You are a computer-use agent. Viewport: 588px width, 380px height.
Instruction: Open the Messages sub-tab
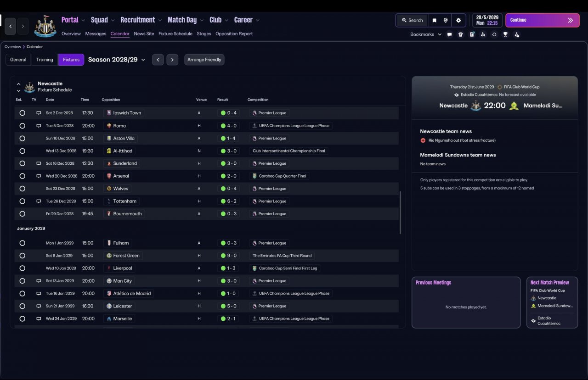click(96, 34)
